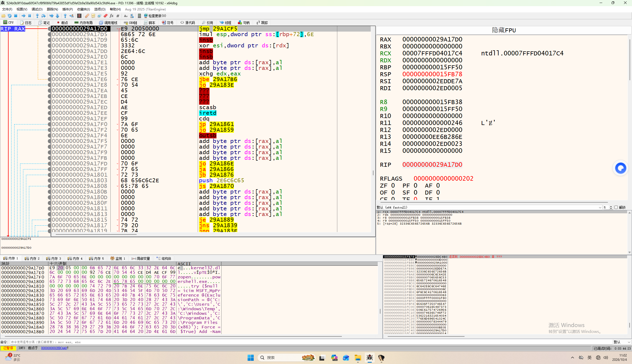Image resolution: width=632 pixels, height=364 pixels.
Task: Open the 调试(D) menu
Action: tap(37, 9)
